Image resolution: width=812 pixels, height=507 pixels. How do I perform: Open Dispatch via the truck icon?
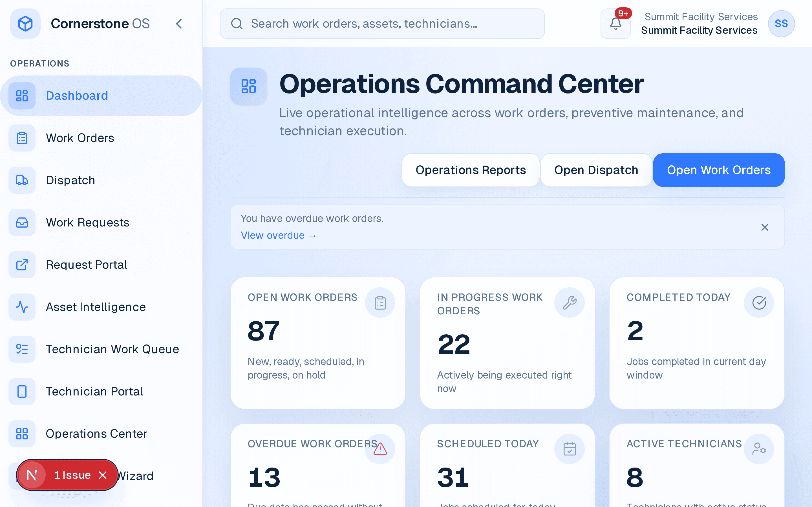[x=22, y=180]
